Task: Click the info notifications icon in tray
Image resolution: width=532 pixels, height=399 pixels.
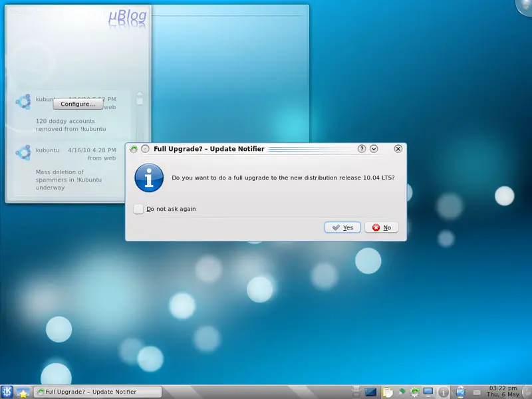Action: [x=444, y=392]
